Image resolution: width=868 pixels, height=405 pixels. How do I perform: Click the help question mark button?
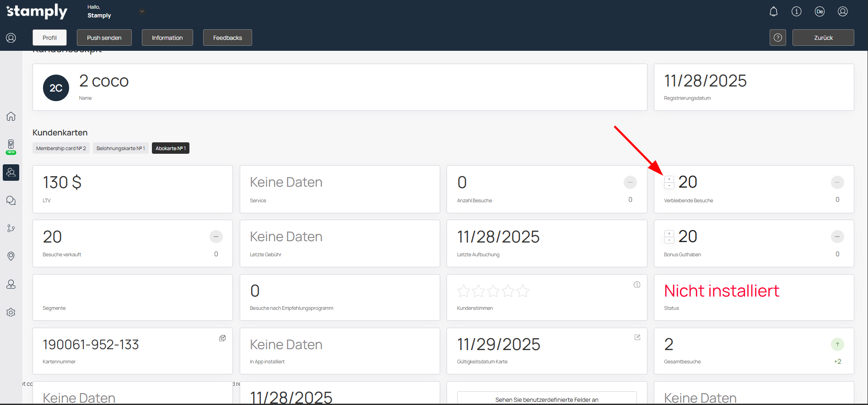(777, 38)
